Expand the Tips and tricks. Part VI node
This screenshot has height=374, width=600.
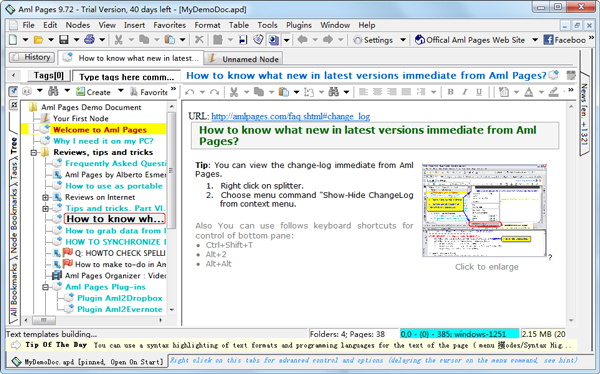(x=45, y=209)
